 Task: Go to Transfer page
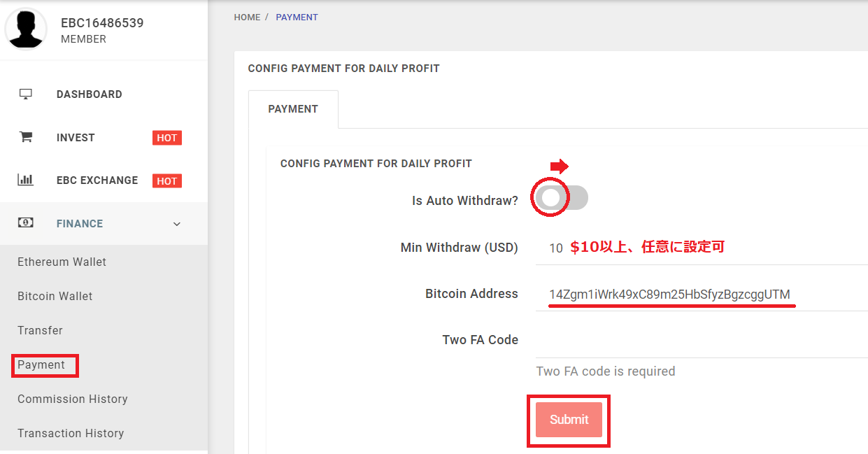[x=40, y=330]
